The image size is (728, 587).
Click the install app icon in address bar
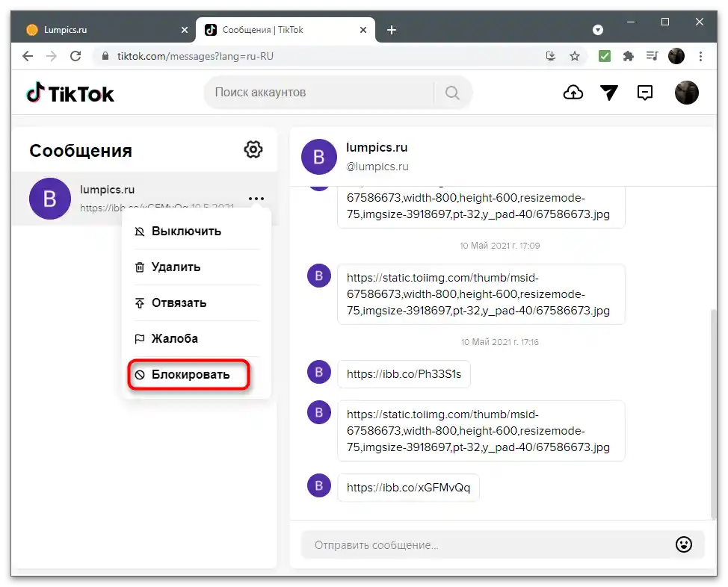pos(551,56)
